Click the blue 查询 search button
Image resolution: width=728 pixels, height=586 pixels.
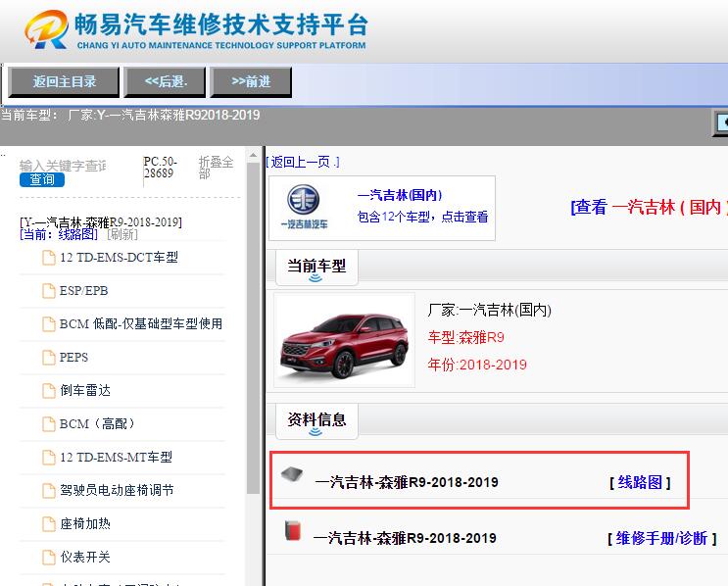pyautogui.click(x=42, y=179)
